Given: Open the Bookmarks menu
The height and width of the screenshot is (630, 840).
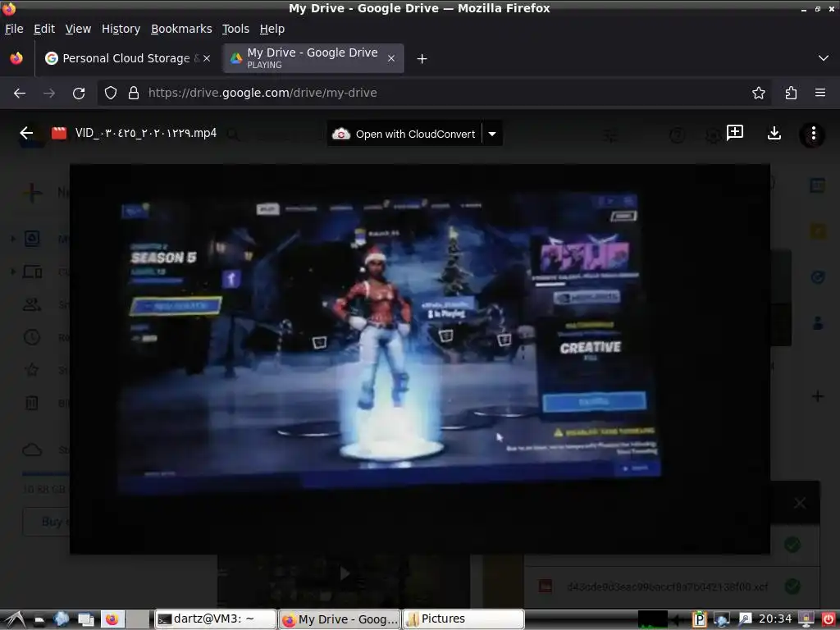Looking at the screenshot, I should tap(181, 29).
